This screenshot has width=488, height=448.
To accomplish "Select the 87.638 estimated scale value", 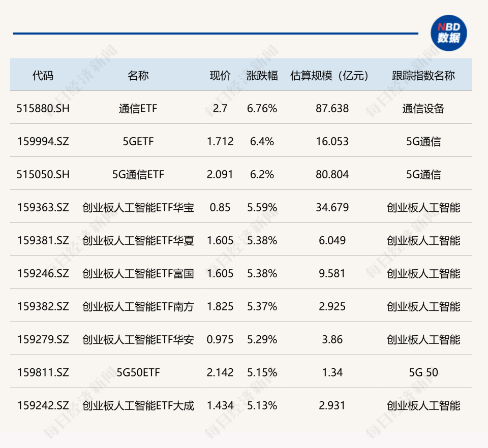I will 333,108.
